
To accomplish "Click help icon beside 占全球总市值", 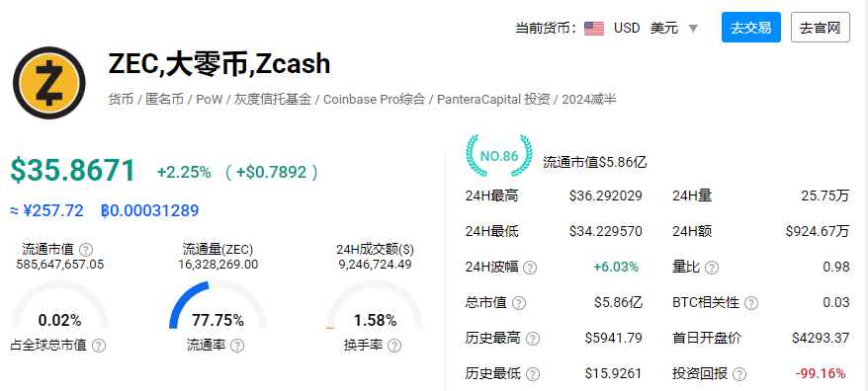I will pos(99,346).
